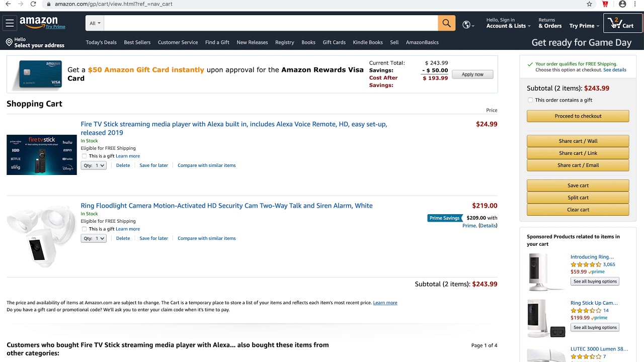This screenshot has width=644, height=362.
Task: Click the orange search magnifier button
Action: click(x=446, y=23)
